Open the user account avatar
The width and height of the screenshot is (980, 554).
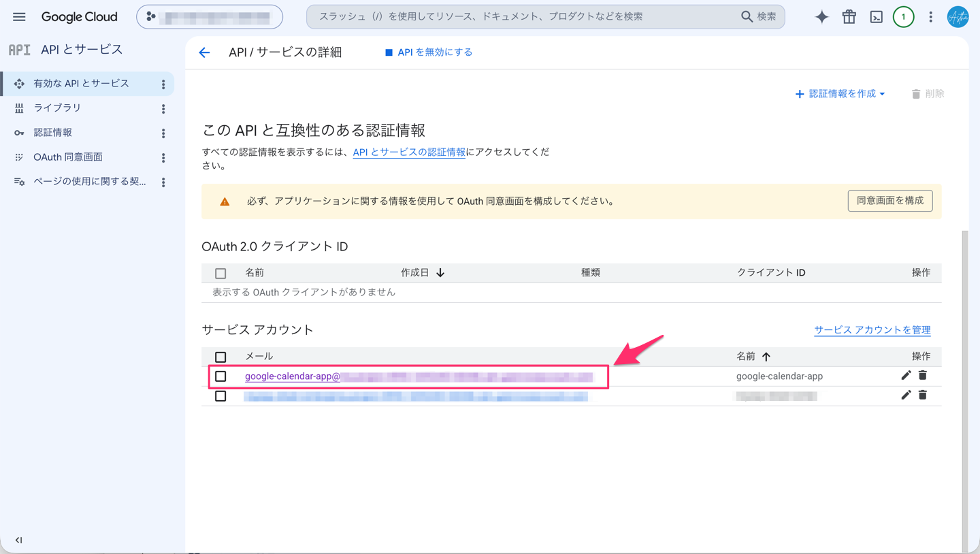click(x=958, y=17)
